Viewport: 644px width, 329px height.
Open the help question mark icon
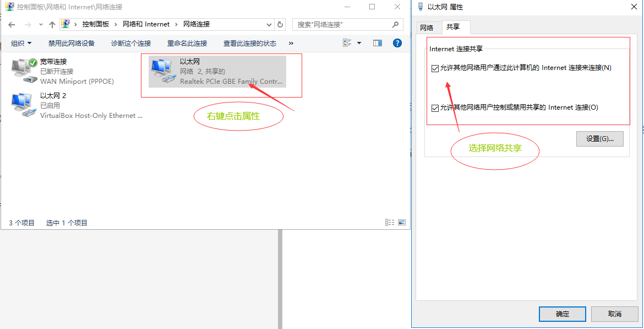pos(397,42)
